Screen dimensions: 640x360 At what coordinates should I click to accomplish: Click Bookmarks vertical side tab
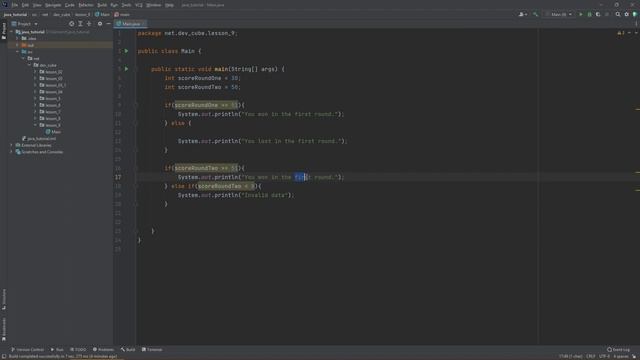click(4, 329)
